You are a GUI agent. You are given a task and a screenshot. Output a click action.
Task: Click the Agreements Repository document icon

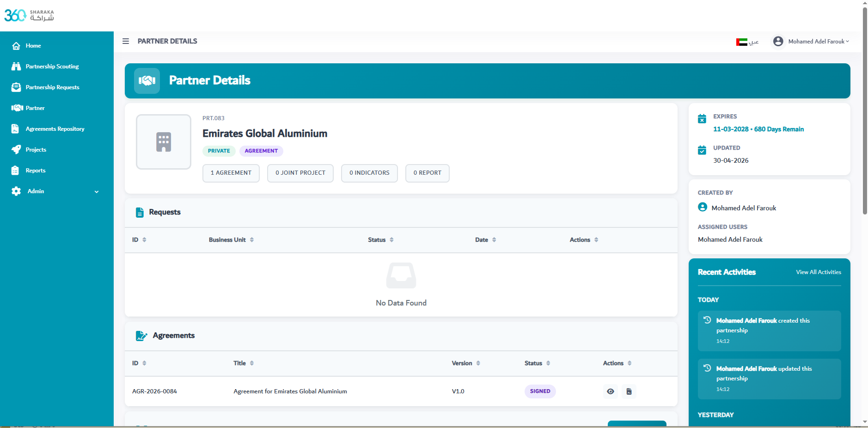coord(15,129)
